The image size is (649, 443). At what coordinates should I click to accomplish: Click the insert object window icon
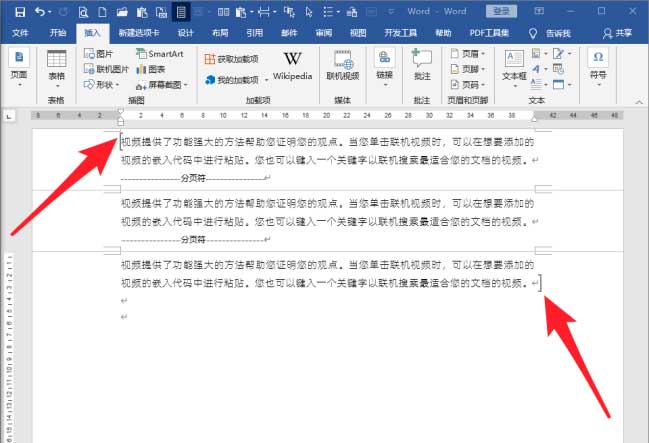pos(558,84)
